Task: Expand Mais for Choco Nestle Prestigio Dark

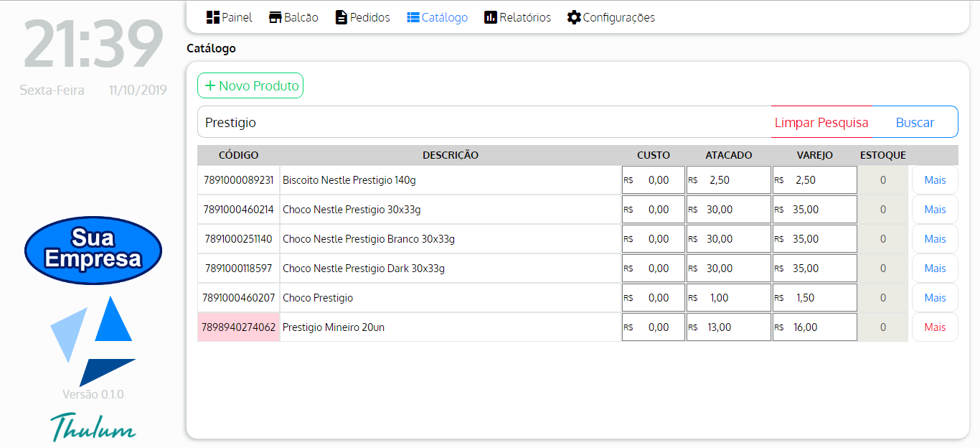Action: [x=935, y=269]
